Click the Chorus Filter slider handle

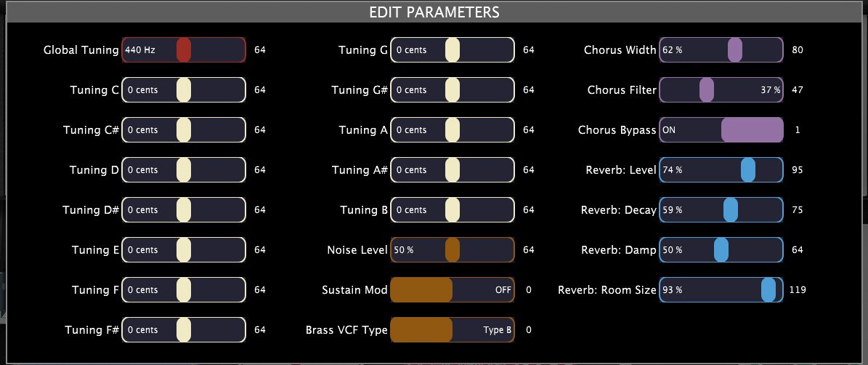(x=706, y=90)
